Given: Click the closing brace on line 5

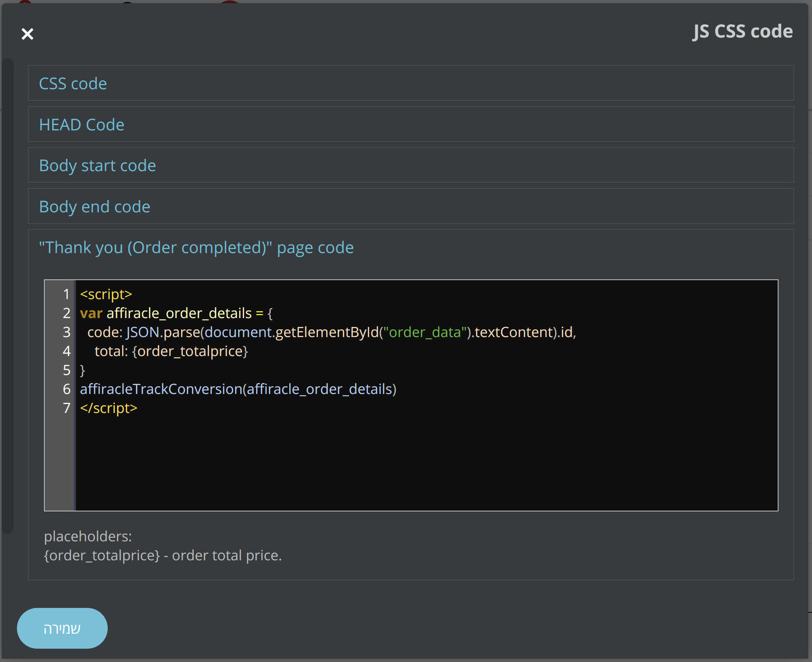Looking at the screenshot, I should click(x=82, y=370).
